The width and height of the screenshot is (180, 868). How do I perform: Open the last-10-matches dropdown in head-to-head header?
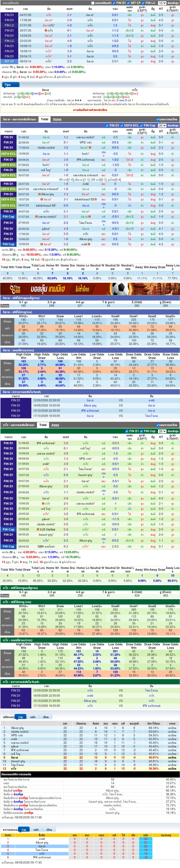pos(162,3)
